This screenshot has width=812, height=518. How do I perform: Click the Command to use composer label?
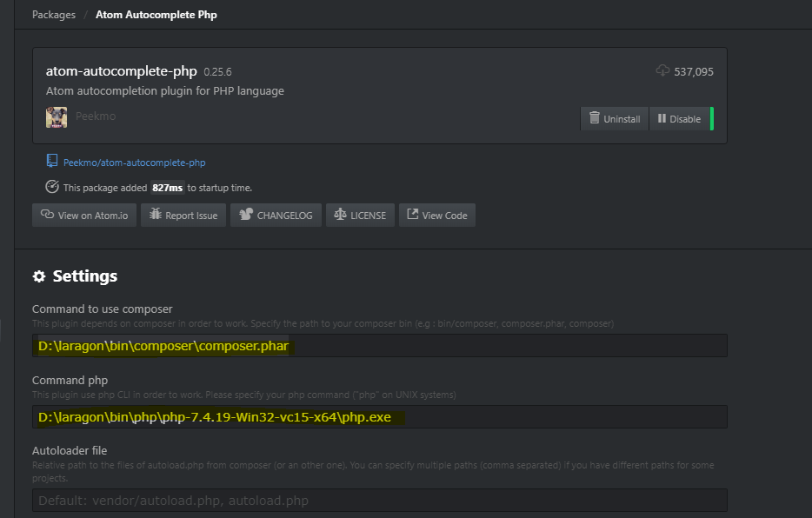(x=102, y=309)
